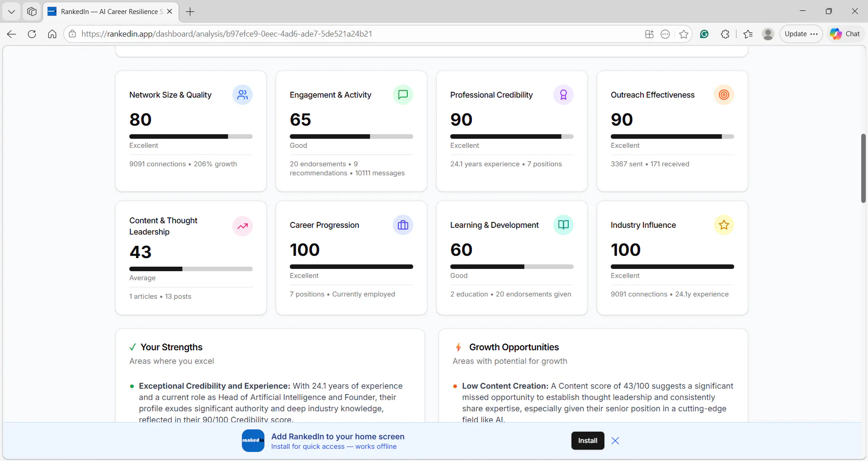Image resolution: width=868 pixels, height=461 pixels.
Task: Click the 'Good' rating under score 60
Action: 459,276
